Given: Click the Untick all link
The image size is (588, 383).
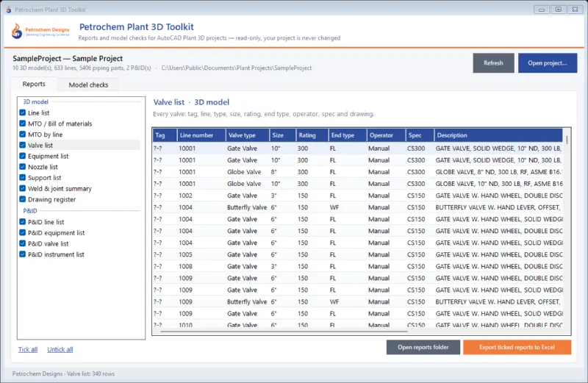Looking at the screenshot, I should click(x=60, y=350).
